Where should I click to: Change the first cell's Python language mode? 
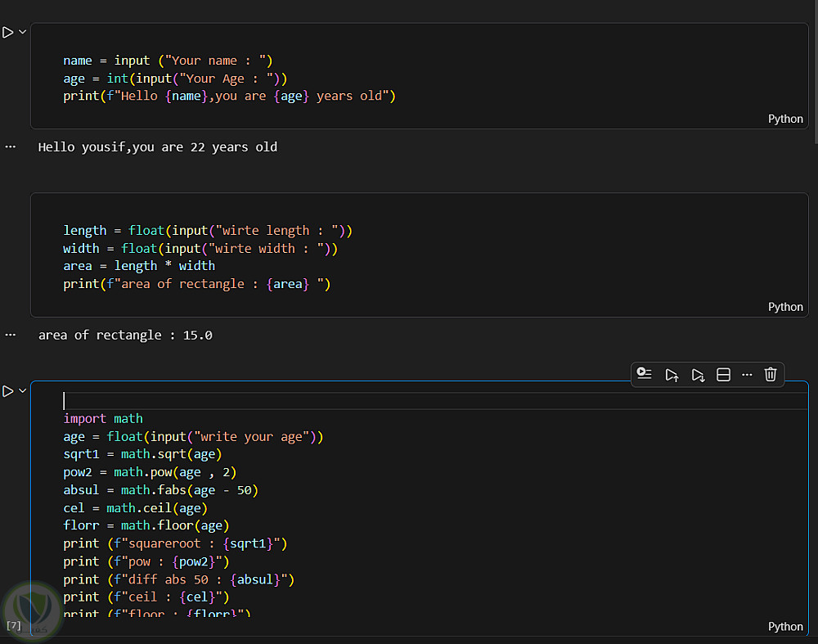pyautogui.click(x=785, y=119)
